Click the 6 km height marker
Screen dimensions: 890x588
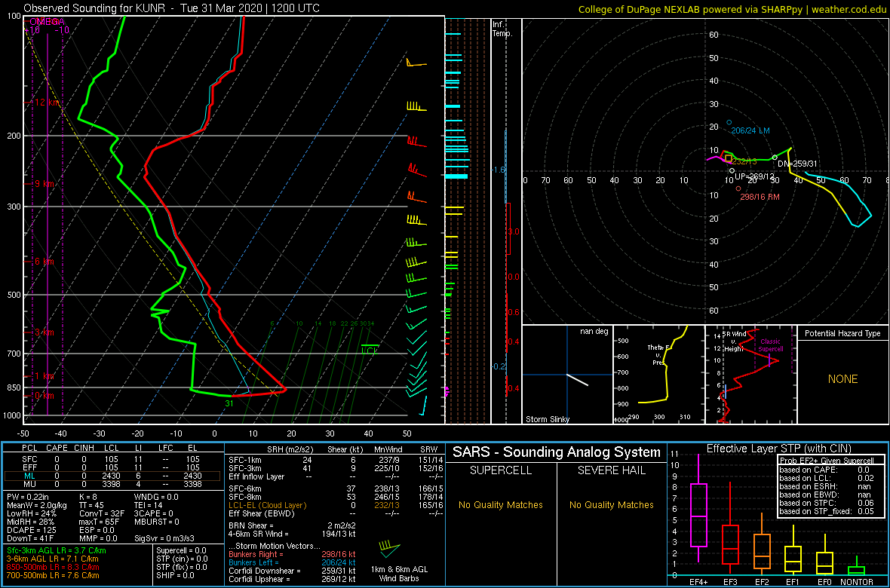(44, 262)
